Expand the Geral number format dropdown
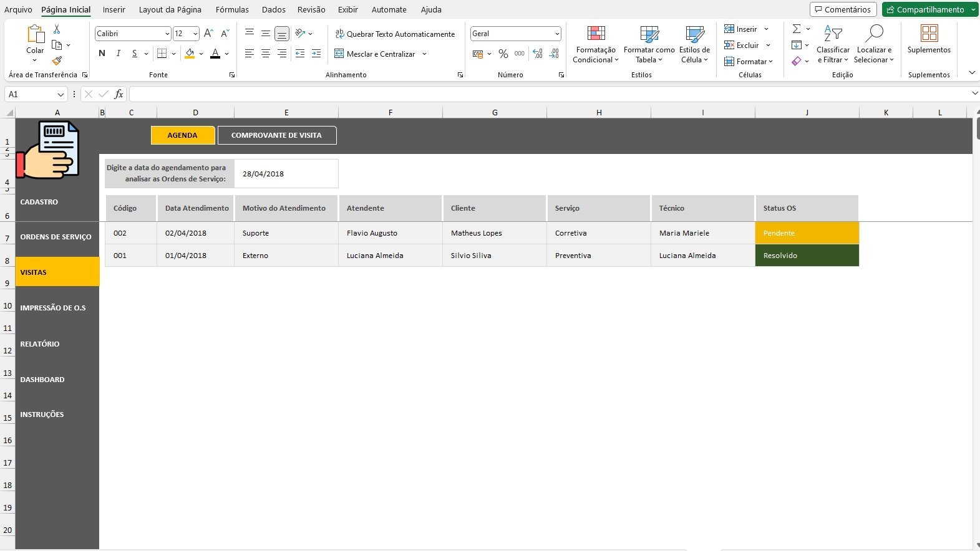This screenshot has width=980, height=551. point(556,34)
